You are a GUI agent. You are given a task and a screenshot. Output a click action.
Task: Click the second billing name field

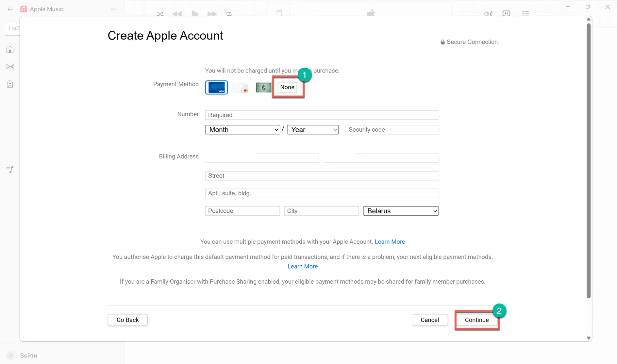(381, 158)
